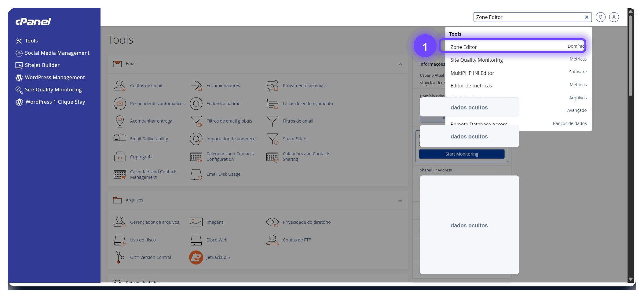The height and width of the screenshot is (298, 644).
Task: Choose Editor de métricas search result
Action: 518,85
